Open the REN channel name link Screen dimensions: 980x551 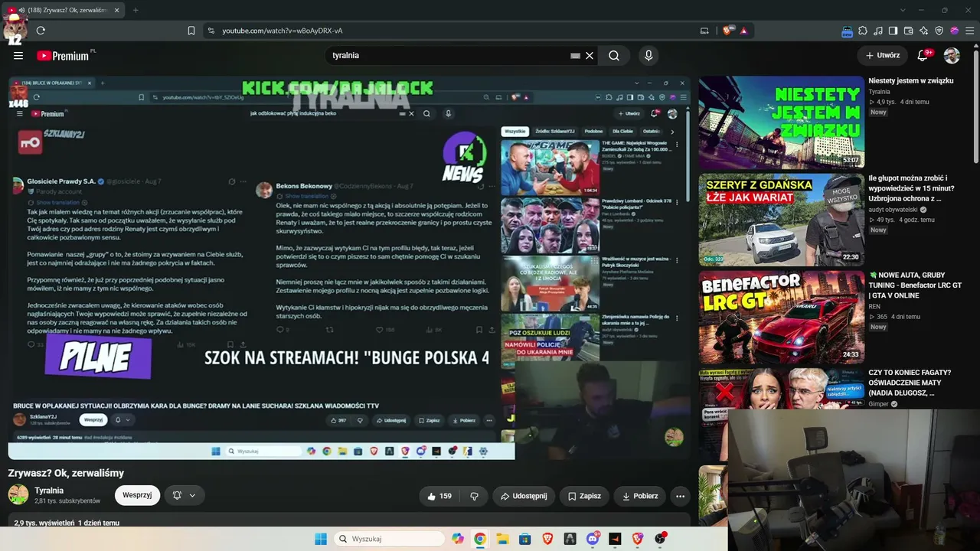pyautogui.click(x=874, y=306)
